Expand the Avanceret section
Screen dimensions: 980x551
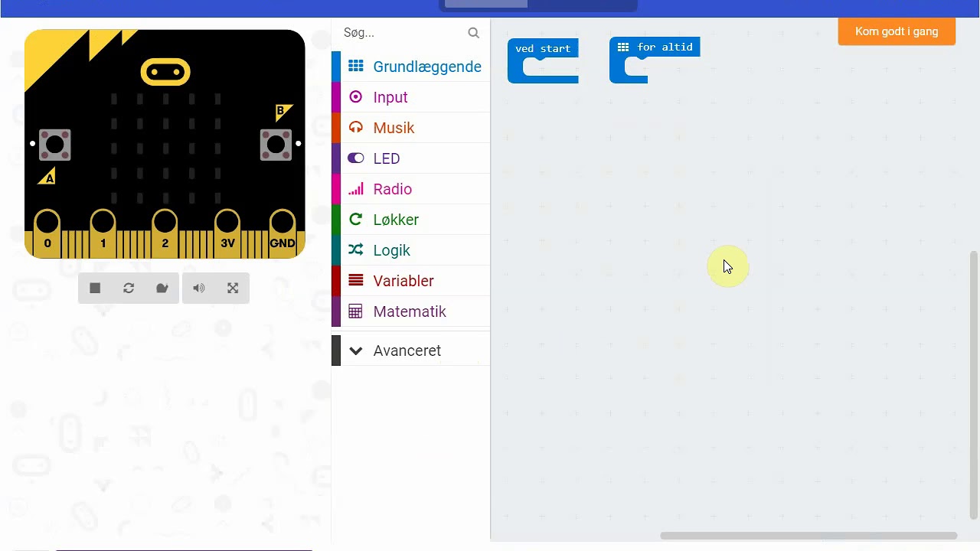pos(411,350)
